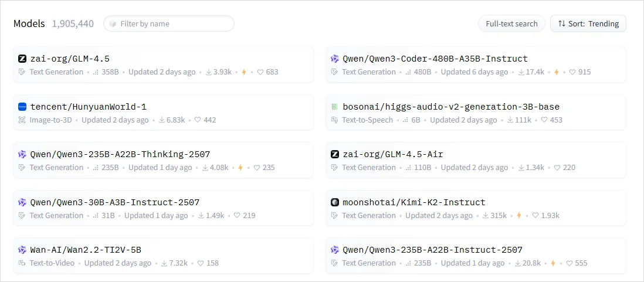The height and width of the screenshot is (282, 644).
Task: Focus the Filter by name input field
Action: coord(169,23)
